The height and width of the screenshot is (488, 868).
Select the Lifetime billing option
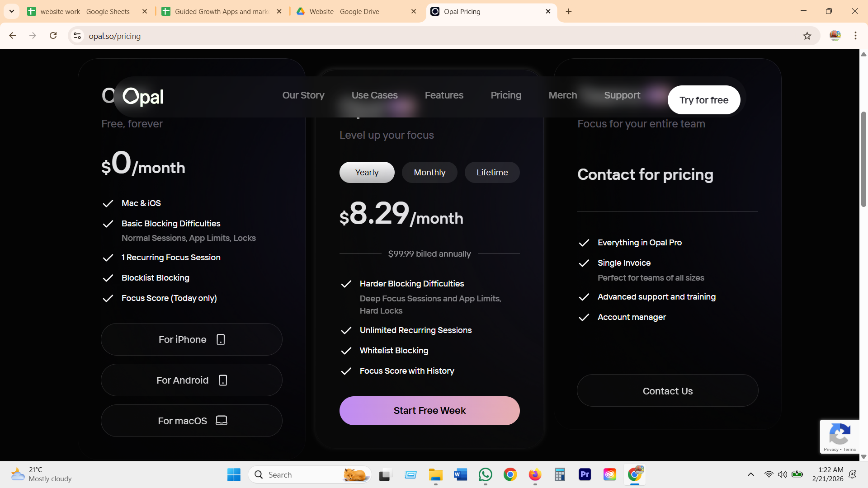pyautogui.click(x=492, y=172)
